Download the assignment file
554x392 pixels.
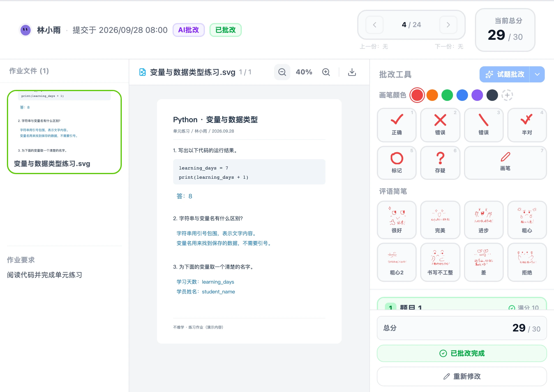[352, 72]
